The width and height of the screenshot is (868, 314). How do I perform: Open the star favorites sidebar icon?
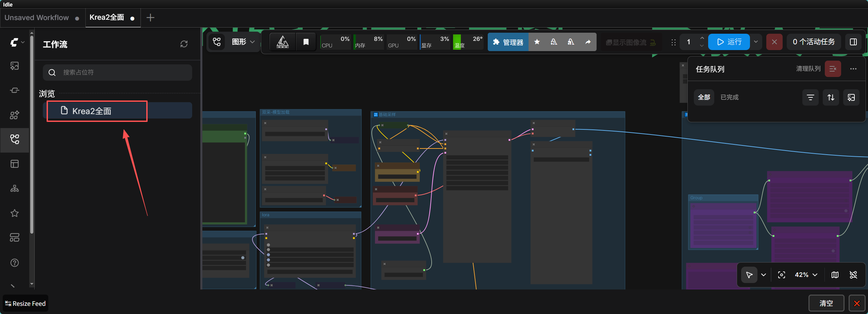[15, 213]
